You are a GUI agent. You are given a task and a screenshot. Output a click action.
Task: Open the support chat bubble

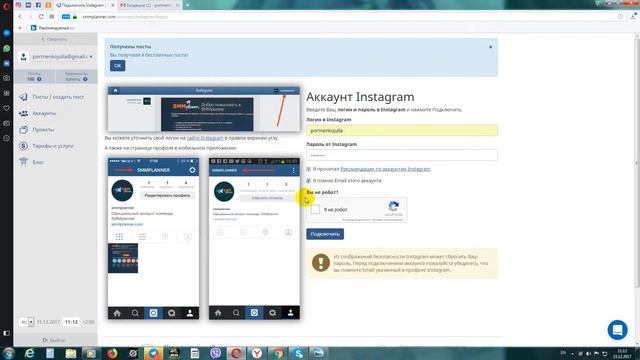(617, 330)
